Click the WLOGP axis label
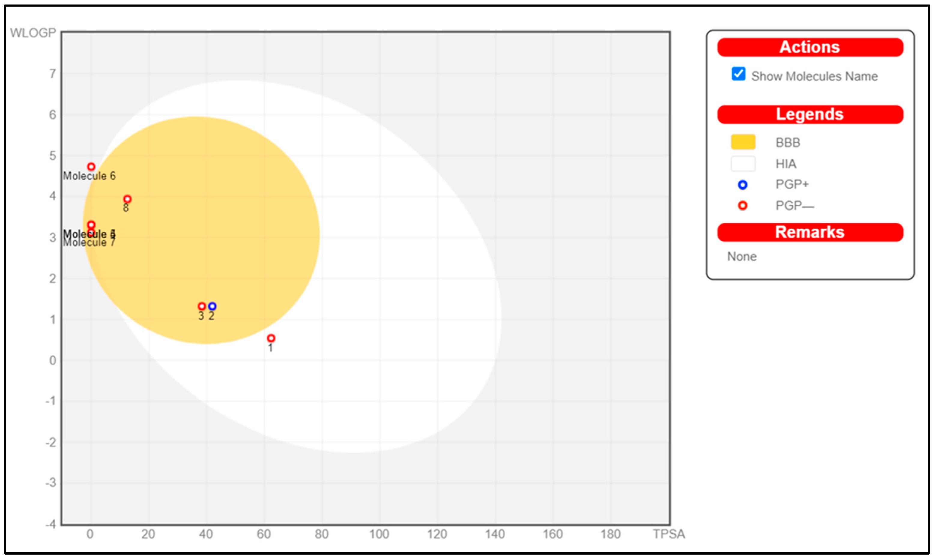The image size is (935, 560). tap(33, 33)
